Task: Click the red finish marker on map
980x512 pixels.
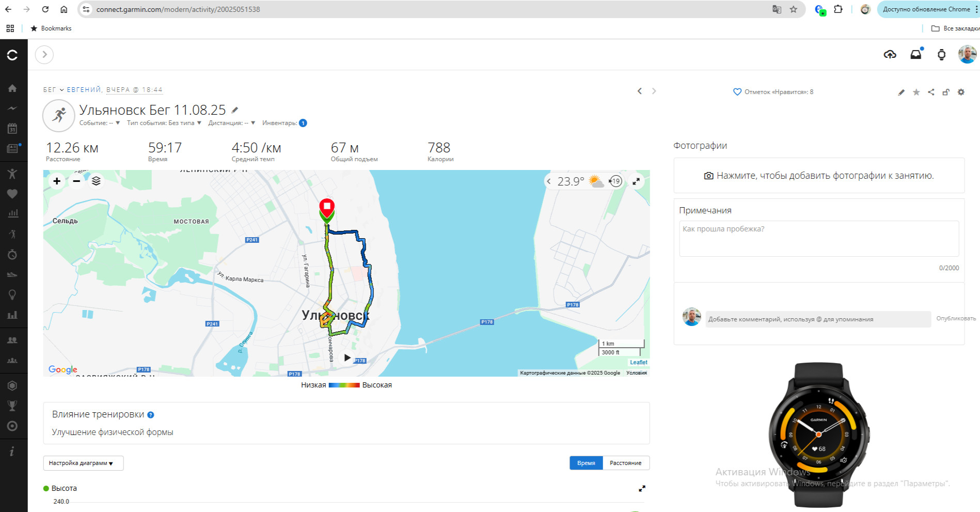Action: point(327,208)
